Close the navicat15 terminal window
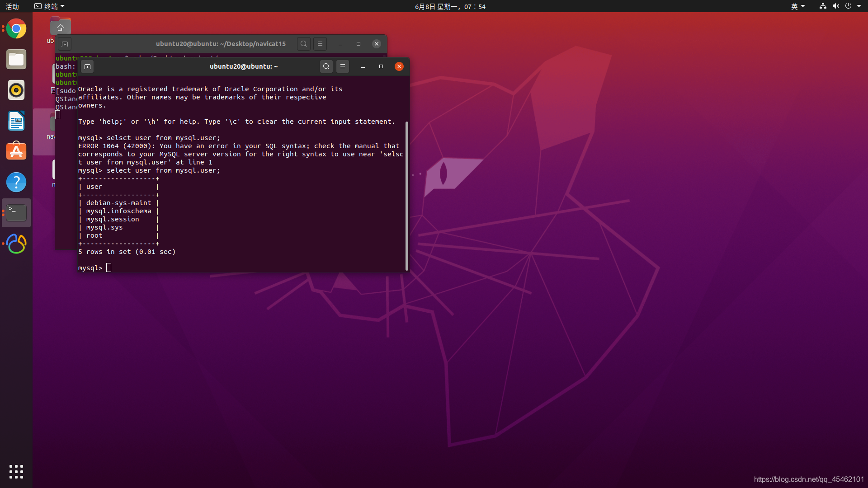Screen dimensions: 868x488 pos(377,44)
